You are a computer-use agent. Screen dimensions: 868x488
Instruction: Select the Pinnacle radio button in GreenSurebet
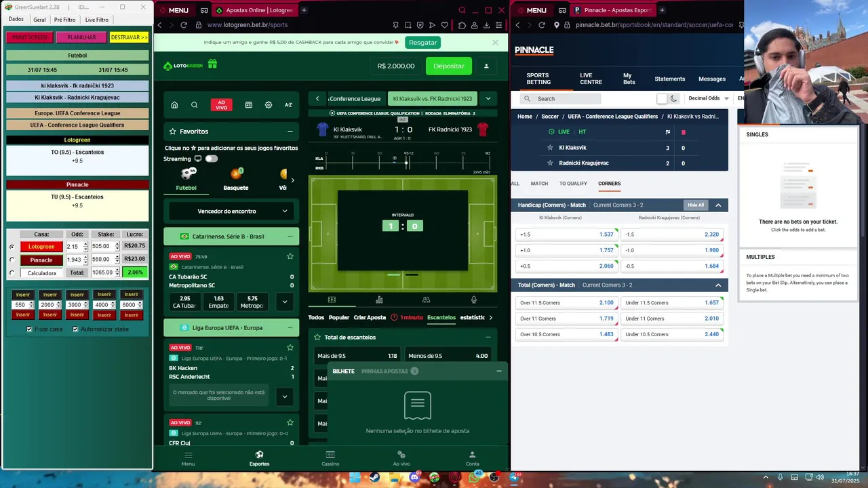12,260
